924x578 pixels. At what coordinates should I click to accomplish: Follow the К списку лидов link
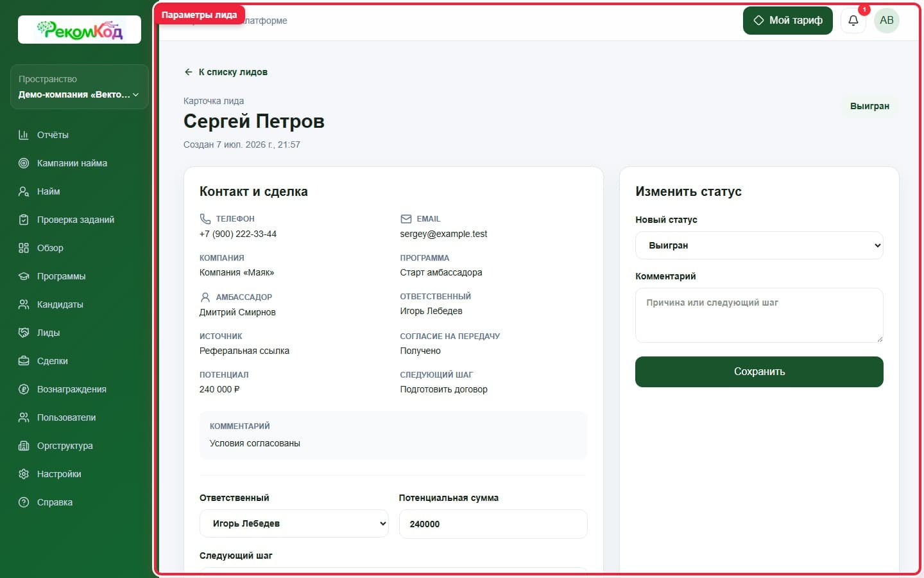coord(226,72)
